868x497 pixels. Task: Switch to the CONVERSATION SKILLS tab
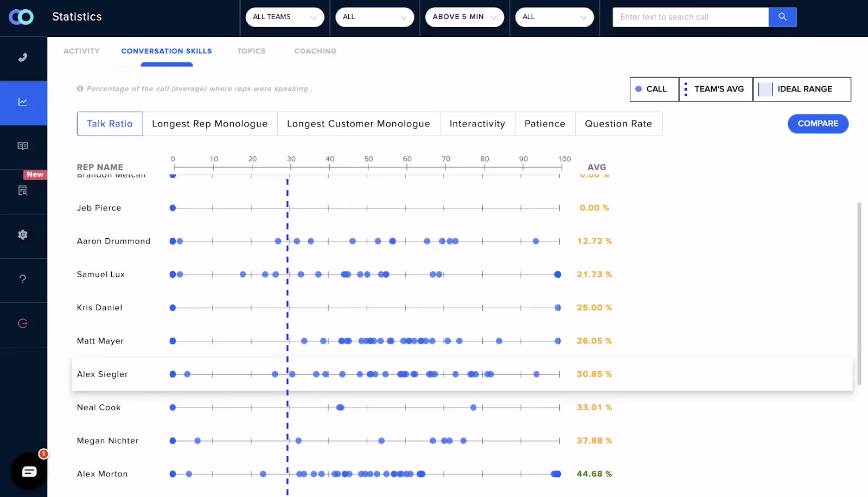tap(167, 51)
